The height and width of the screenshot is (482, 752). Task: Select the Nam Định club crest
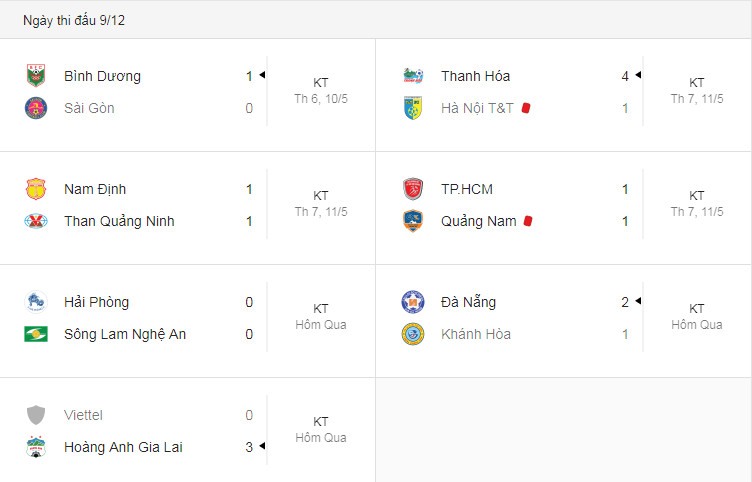[x=36, y=189]
